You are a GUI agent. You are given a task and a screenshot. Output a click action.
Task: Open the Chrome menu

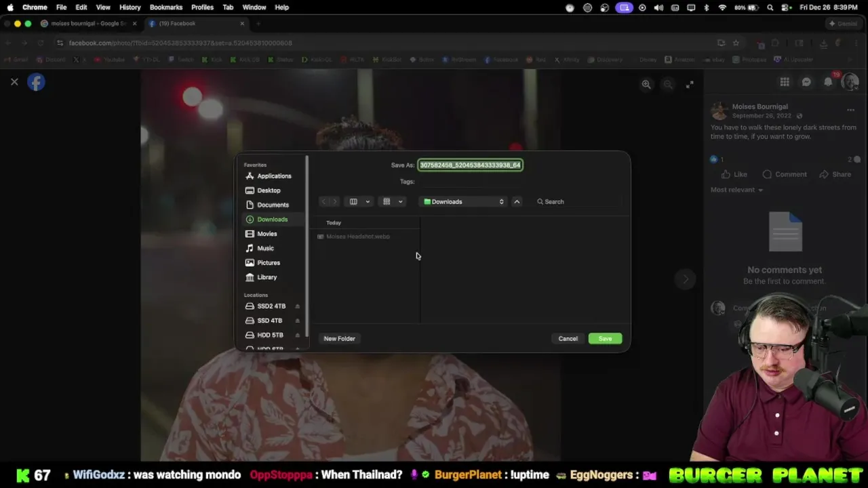click(x=35, y=7)
